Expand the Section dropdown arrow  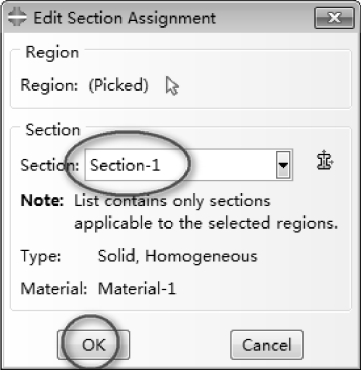click(x=283, y=165)
